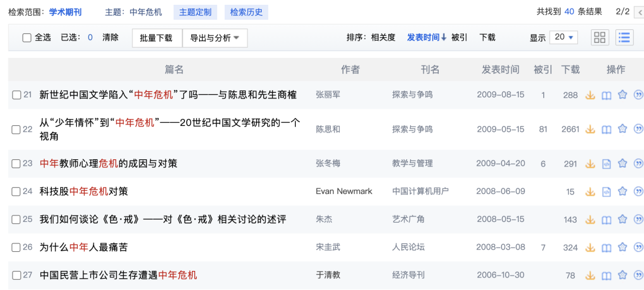
Task: Open the 中年教师心理危机的成因与对策 article title
Action: (109, 163)
